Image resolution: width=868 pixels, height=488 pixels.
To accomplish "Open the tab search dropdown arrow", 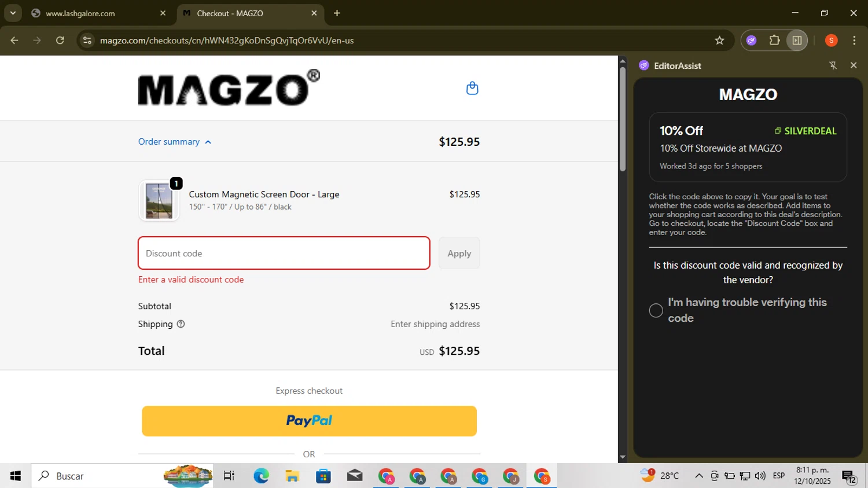I will (13, 13).
